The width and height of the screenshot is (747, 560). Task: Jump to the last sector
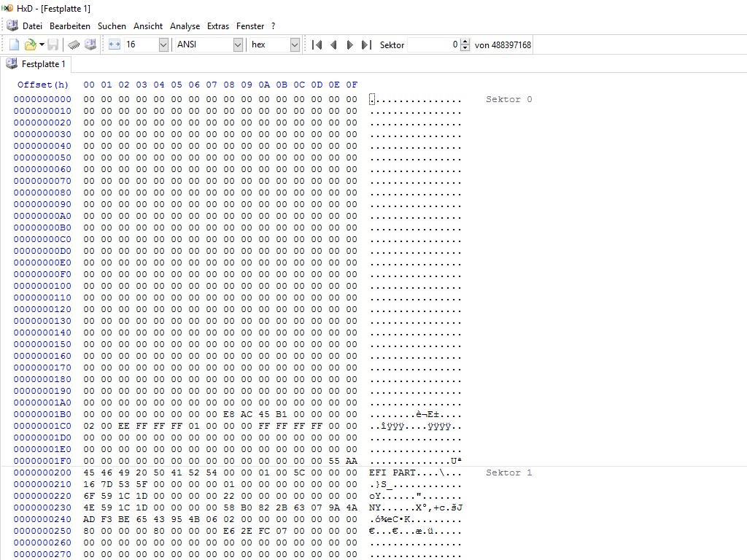click(x=366, y=44)
